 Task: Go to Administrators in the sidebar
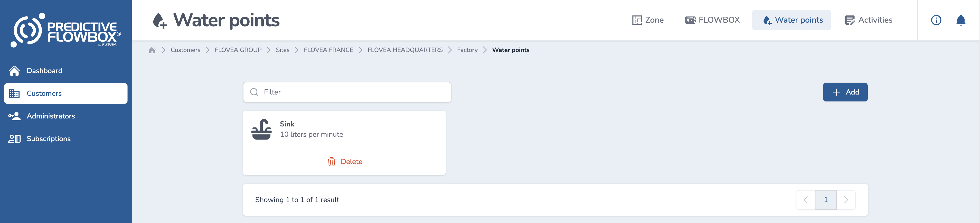click(51, 116)
